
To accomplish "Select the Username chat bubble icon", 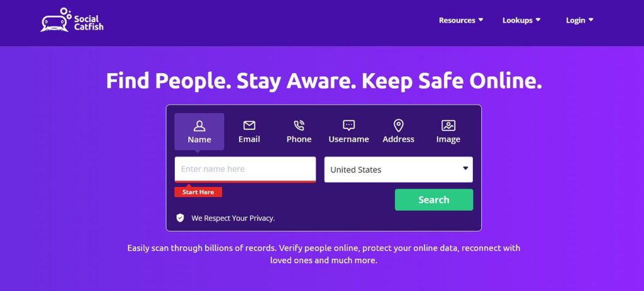I will [x=348, y=125].
